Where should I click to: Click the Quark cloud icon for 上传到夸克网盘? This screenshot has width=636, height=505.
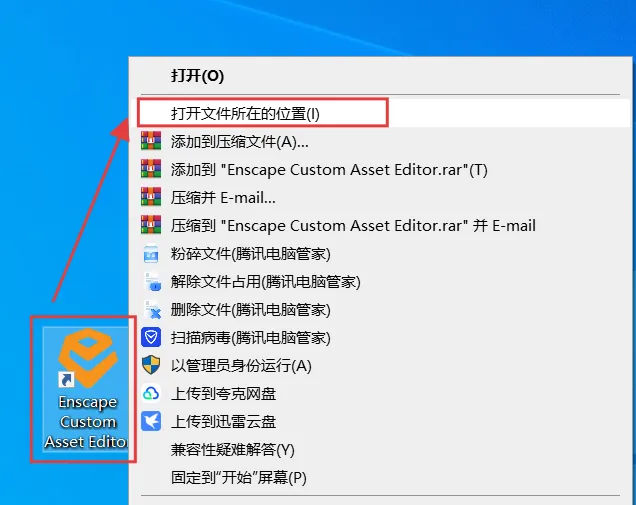pyautogui.click(x=151, y=393)
